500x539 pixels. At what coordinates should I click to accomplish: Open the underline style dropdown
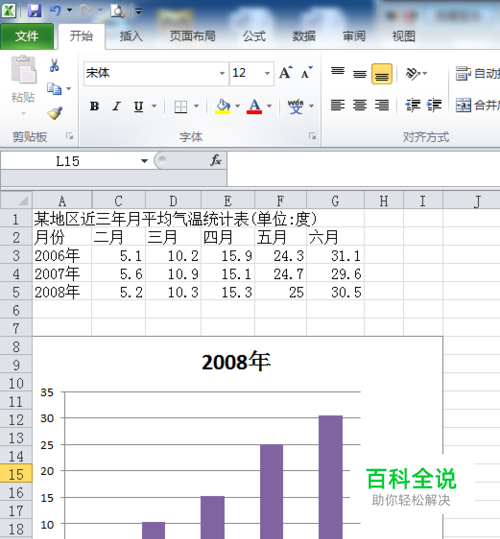154,106
